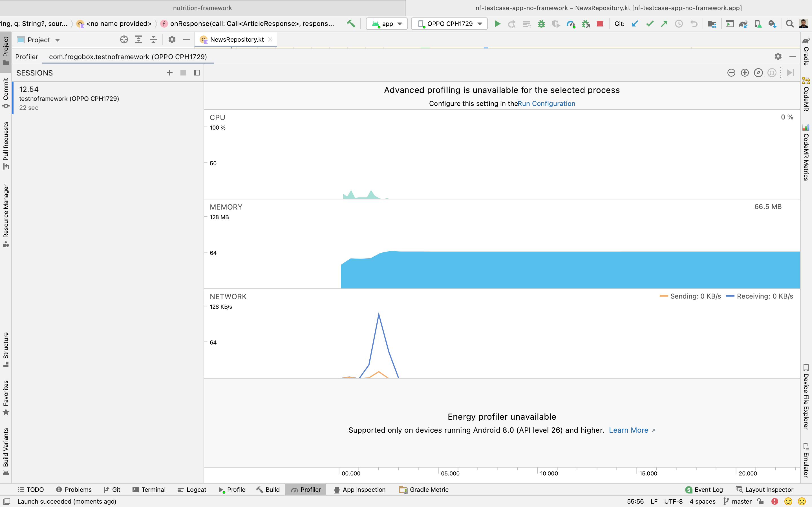Select the 12.54 testnoframework session
The image size is (812, 507).
(x=69, y=98)
